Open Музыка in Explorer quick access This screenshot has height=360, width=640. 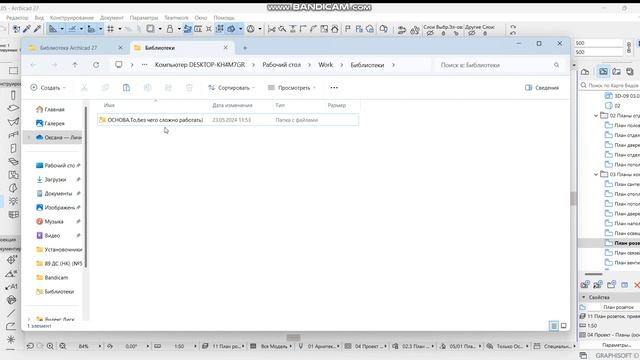tap(57, 222)
